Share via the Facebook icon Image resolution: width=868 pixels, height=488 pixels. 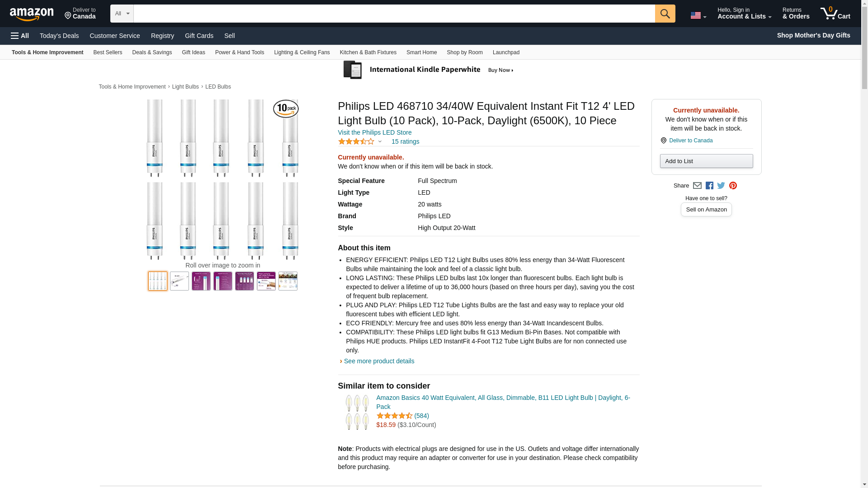(x=709, y=186)
